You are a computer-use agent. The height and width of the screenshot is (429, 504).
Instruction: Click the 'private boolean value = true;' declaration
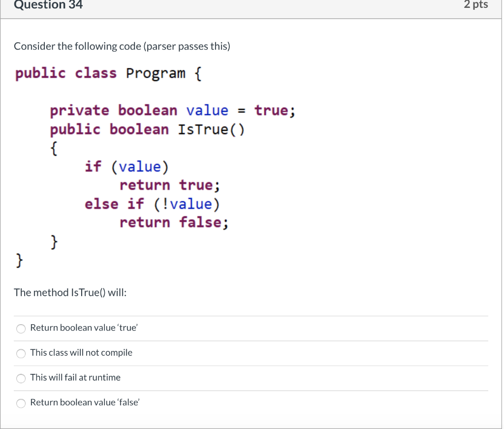[172, 110]
